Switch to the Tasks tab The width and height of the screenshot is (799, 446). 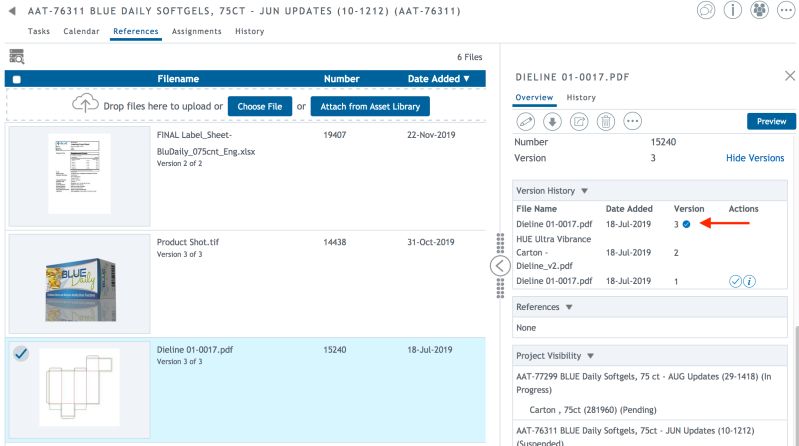coord(39,31)
